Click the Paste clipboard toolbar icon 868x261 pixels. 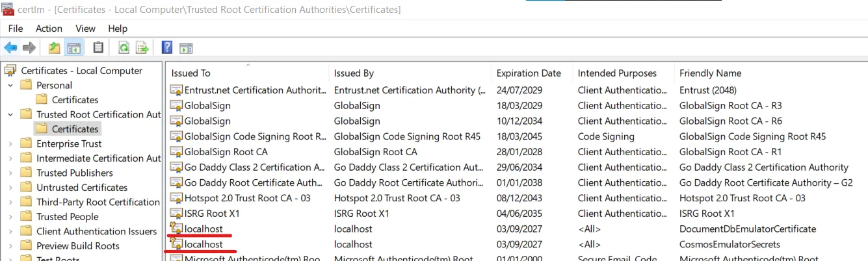point(98,47)
